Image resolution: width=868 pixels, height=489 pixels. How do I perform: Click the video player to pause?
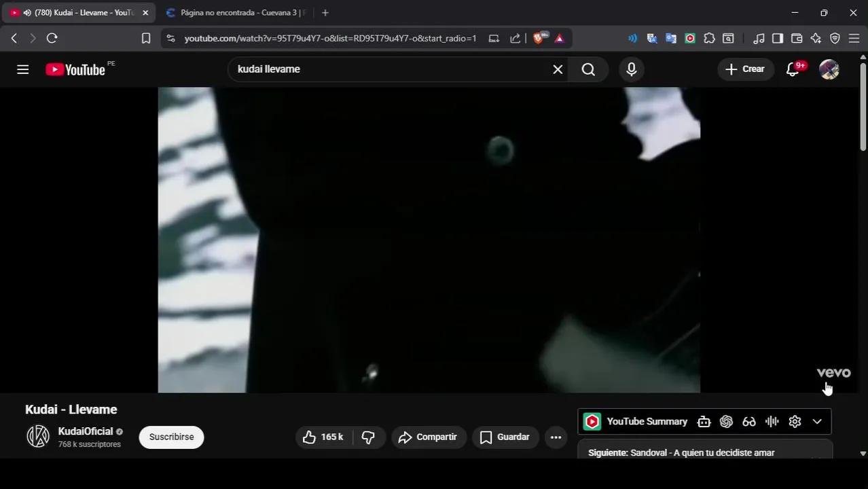tap(429, 240)
